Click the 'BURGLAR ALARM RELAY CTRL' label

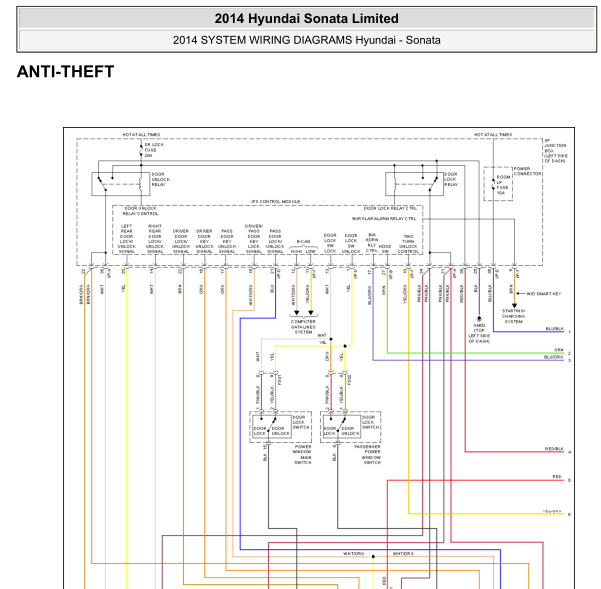coord(384,219)
